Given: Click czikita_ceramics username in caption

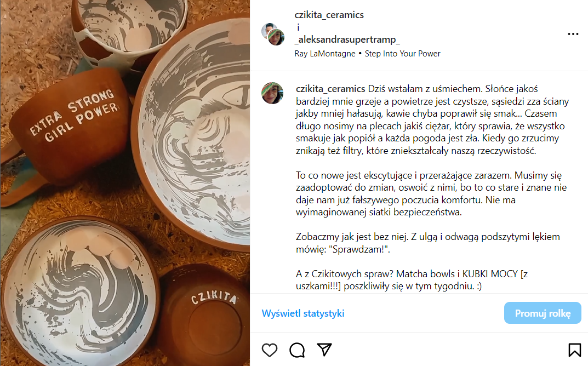Looking at the screenshot, I should click(x=330, y=89).
